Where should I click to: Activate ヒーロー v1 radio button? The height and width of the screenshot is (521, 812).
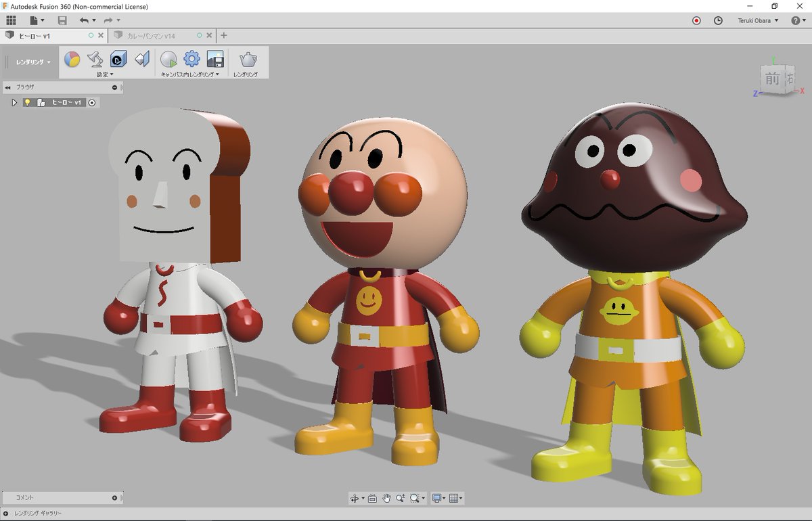92,103
